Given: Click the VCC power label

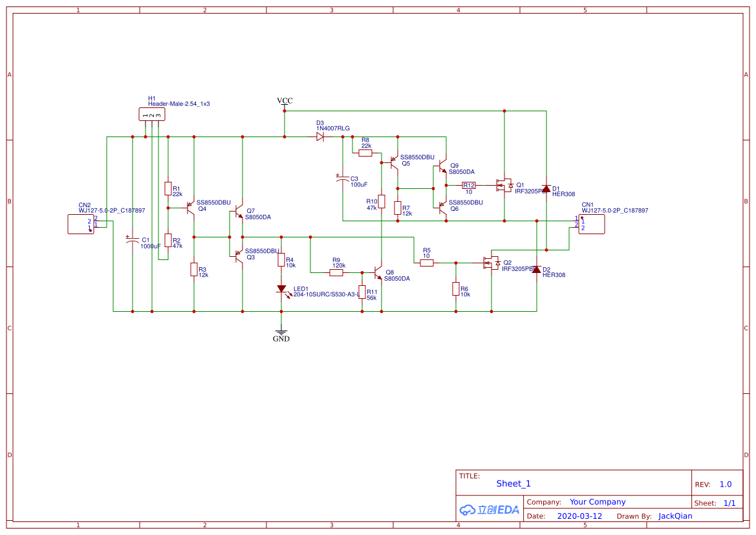Looking at the screenshot, I should [x=285, y=101].
